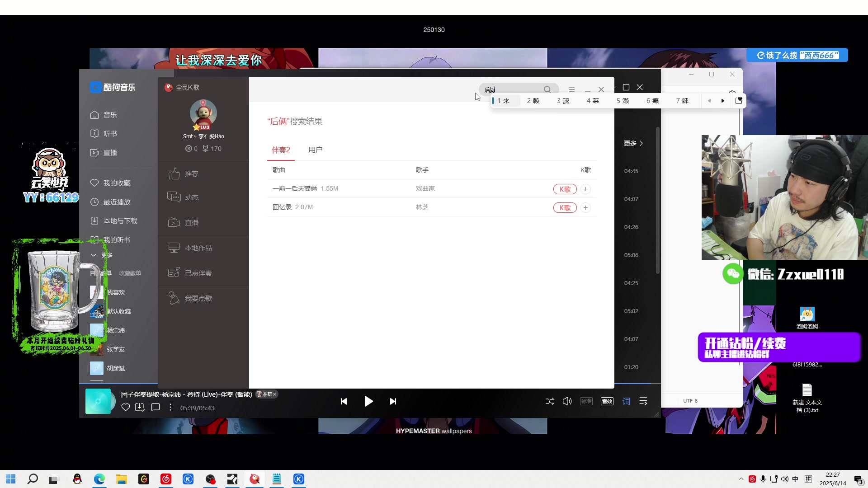The width and height of the screenshot is (868, 488).
Task: Add 回忆录 with the plus icon
Action: tap(585, 208)
